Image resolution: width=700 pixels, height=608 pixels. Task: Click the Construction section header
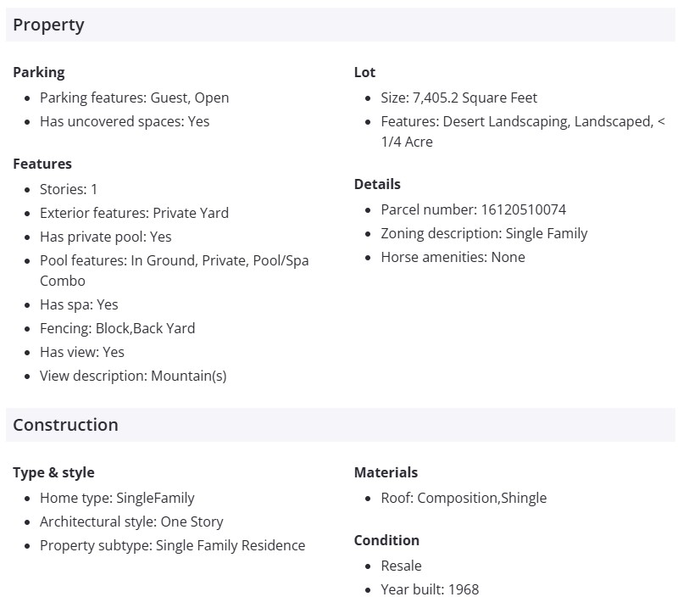click(65, 425)
